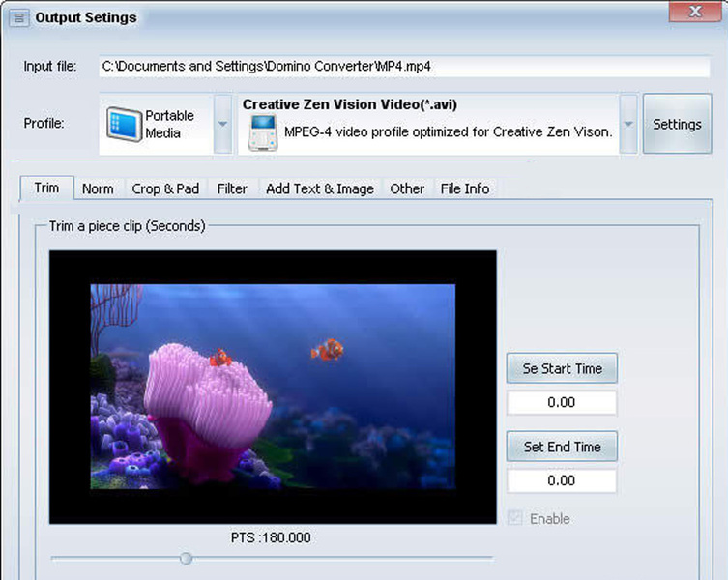Click the MPEG-4 video profile description text
This screenshot has height=580, width=728.
[448, 132]
